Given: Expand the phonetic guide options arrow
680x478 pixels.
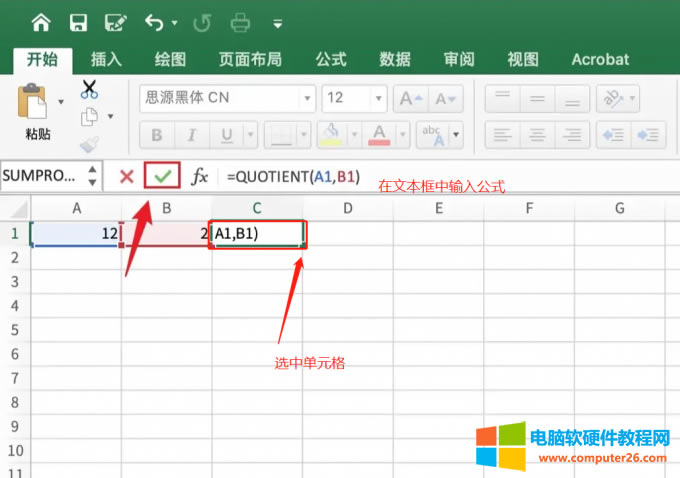Looking at the screenshot, I should click(456, 135).
